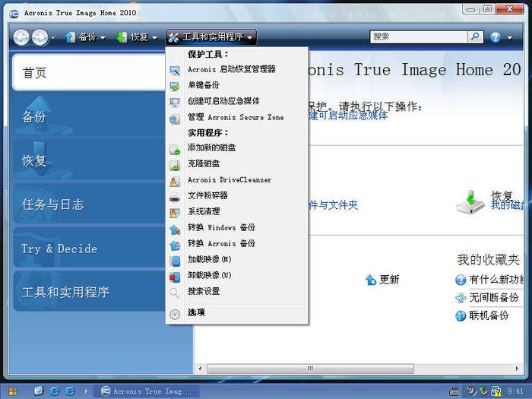
Task: Click the 恢复 disk icon with green arrow
Action: coord(470,202)
